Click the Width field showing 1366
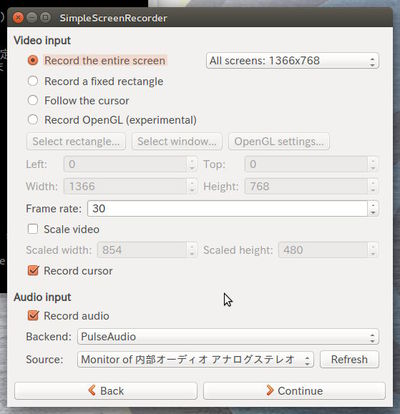Image resolution: width=400 pixels, height=414 pixels. coord(126,186)
